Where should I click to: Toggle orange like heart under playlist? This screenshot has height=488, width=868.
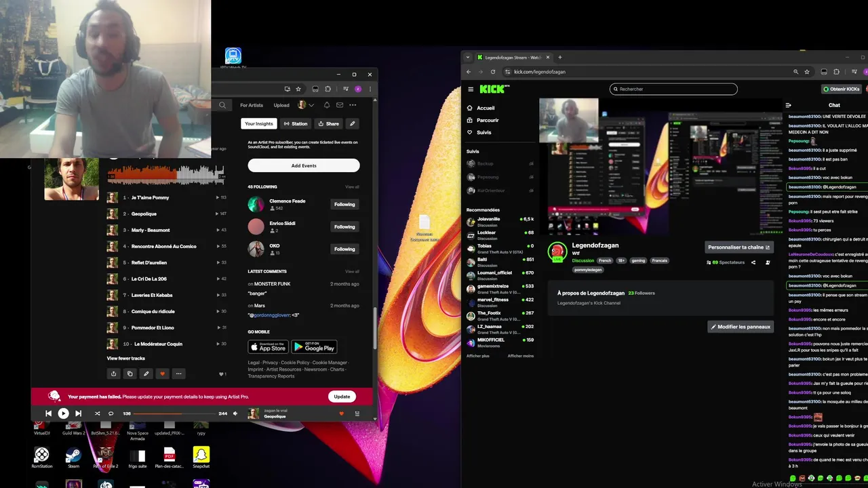(x=162, y=373)
